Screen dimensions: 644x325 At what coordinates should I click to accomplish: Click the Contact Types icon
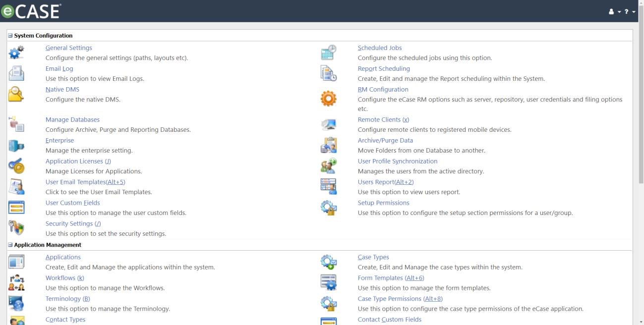(x=16, y=321)
